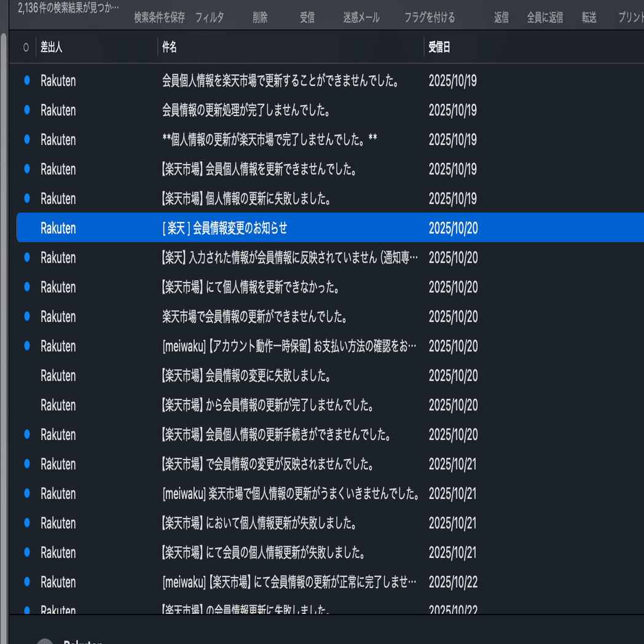This screenshot has height=644, width=644.
Task: Click unread dot of 【楽天市場】において個人情報更新が失敗しました。 row
Action: [27, 523]
